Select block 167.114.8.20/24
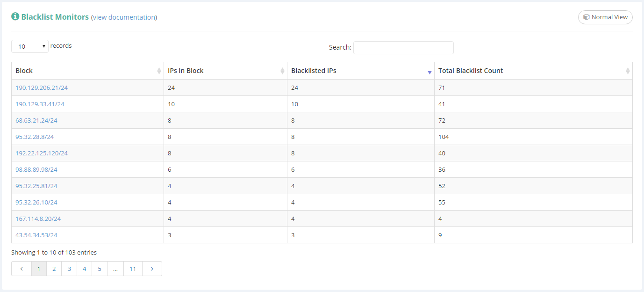Viewport: 644px width, 292px height. [x=38, y=219]
